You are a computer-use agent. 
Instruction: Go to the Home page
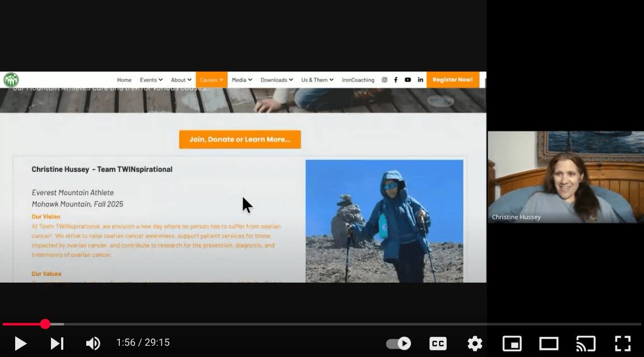click(x=124, y=80)
